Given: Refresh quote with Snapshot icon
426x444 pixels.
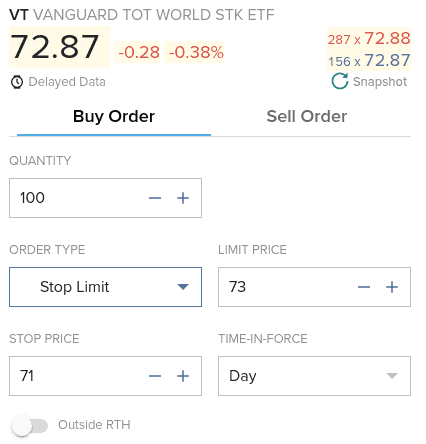Looking at the screenshot, I should [340, 81].
